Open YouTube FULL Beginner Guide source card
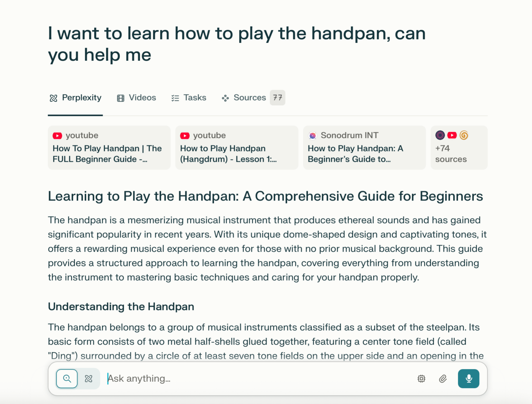The height and width of the screenshot is (404, 532). tap(109, 148)
